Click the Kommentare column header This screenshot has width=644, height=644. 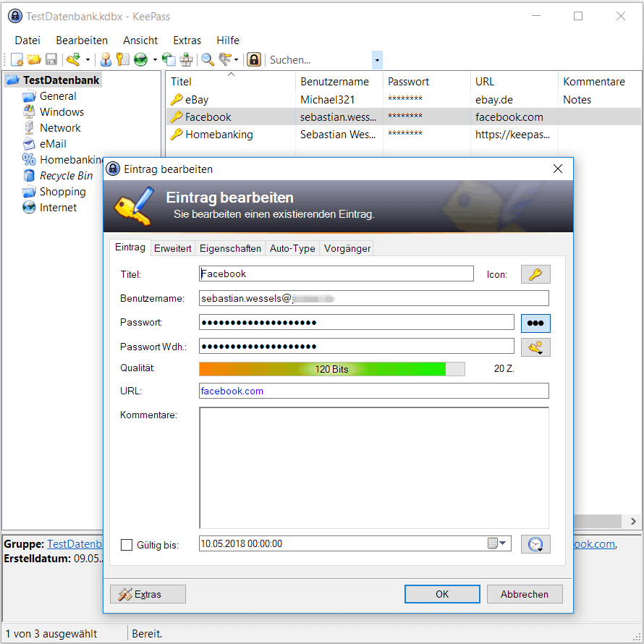point(600,81)
